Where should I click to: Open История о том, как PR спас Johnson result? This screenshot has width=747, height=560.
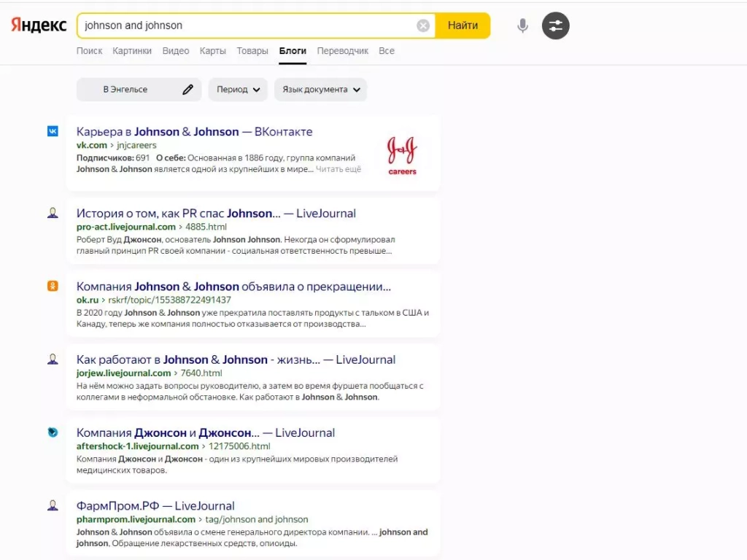(216, 214)
